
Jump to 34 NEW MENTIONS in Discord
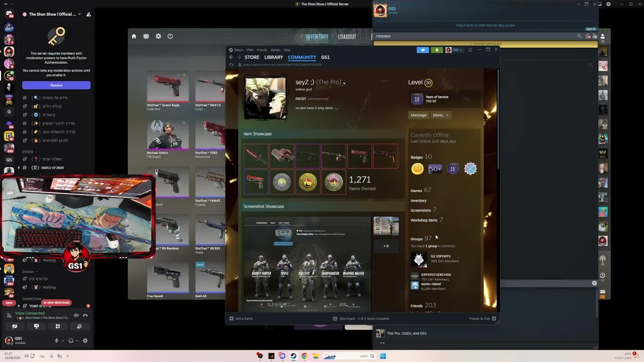(56, 303)
